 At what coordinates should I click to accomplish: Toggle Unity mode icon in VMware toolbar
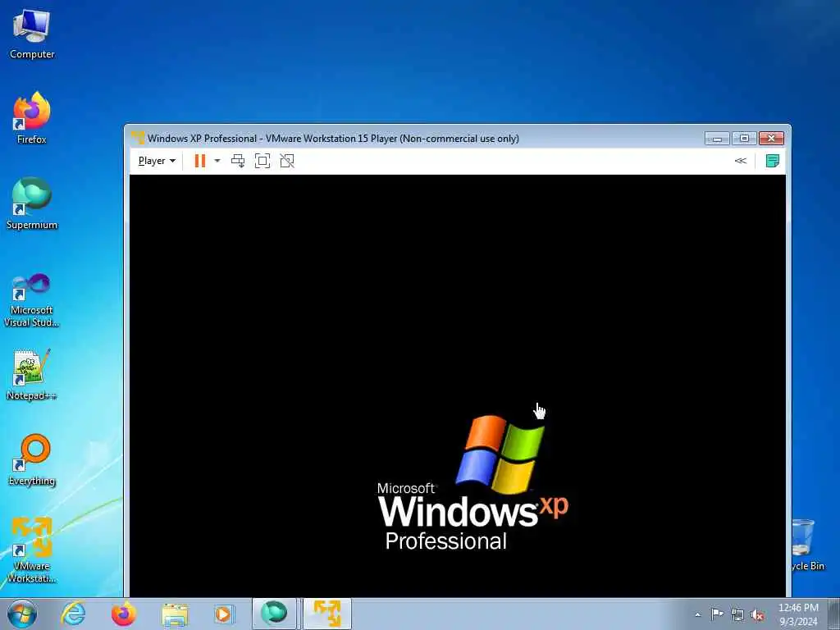click(x=287, y=161)
